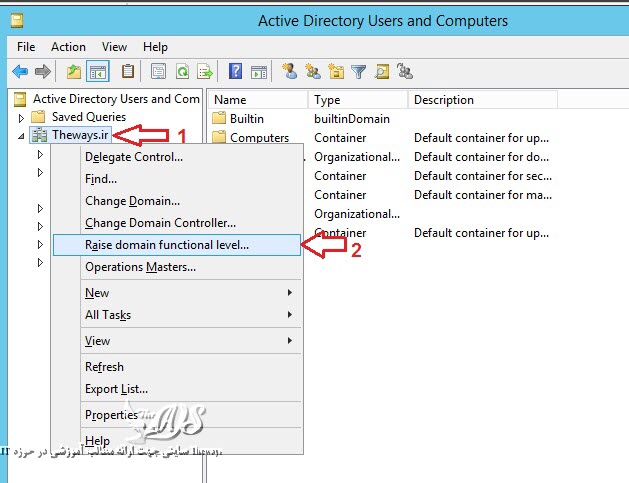Select Operations Masters menu entry
Image resolution: width=629 pixels, height=483 pixels.
(x=140, y=267)
